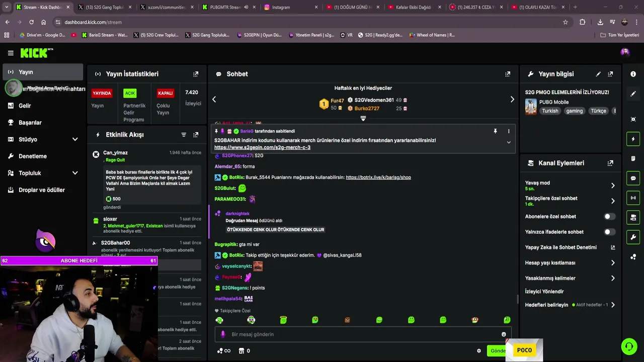Open Yapay Zeka ile Sohbet Denetimi

pyautogui.click(x=570, y=247)
